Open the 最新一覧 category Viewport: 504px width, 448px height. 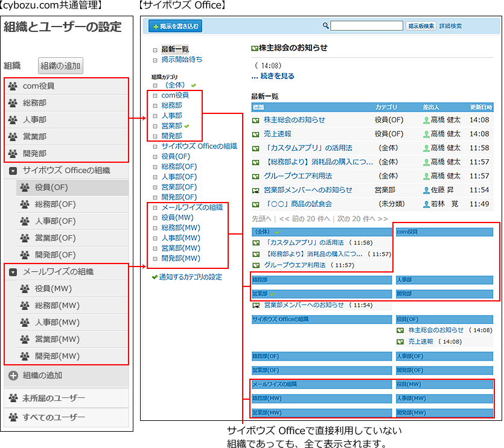pos(175,49)
